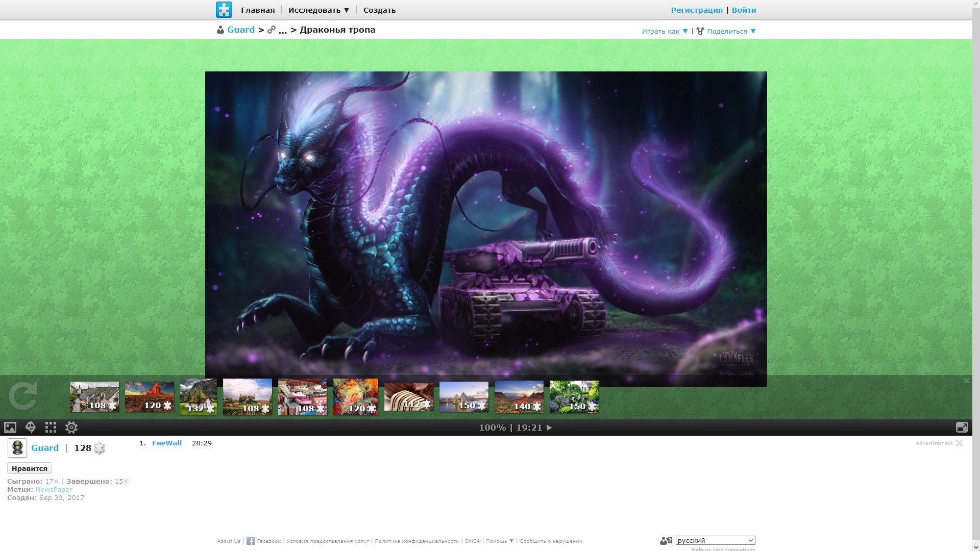Close the Advertisement panel

[959, 443]
